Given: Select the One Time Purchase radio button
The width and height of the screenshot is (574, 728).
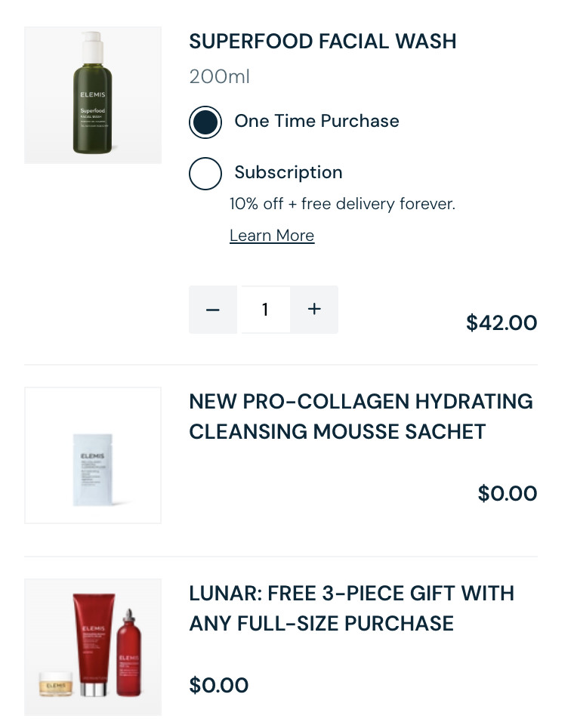Looking at the screenshot, I should pyautogui.click(x=205, y=122).
